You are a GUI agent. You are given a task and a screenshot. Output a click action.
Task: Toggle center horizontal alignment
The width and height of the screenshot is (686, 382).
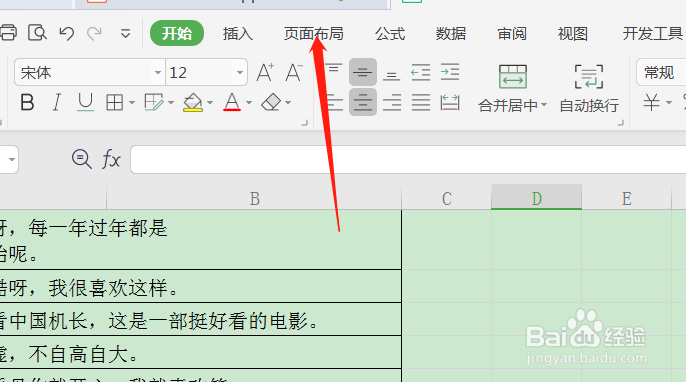pos(363,102)
